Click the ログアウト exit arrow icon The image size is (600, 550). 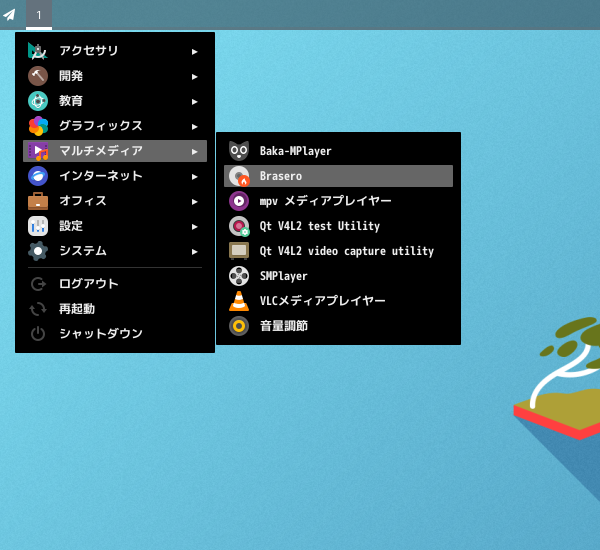[38, 284]
